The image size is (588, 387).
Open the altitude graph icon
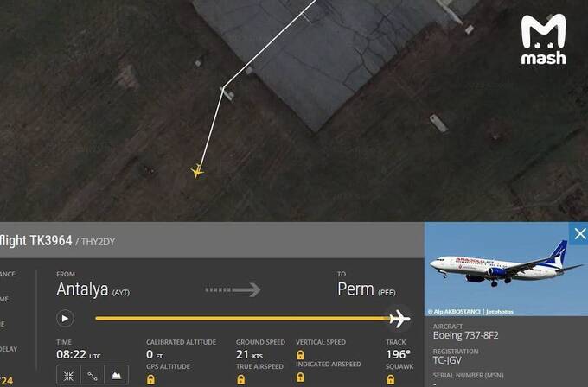(116, 376)
